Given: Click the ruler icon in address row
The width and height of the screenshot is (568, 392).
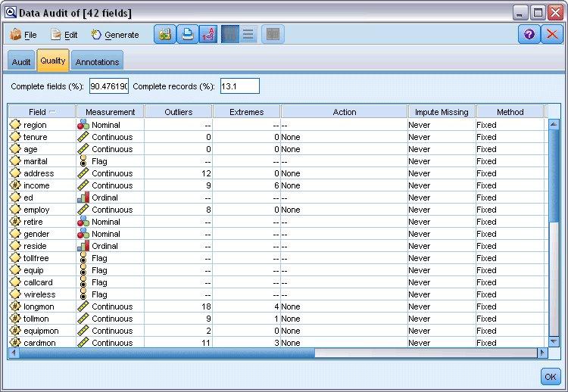Looking at the screenshot, I should pos(83,173).
